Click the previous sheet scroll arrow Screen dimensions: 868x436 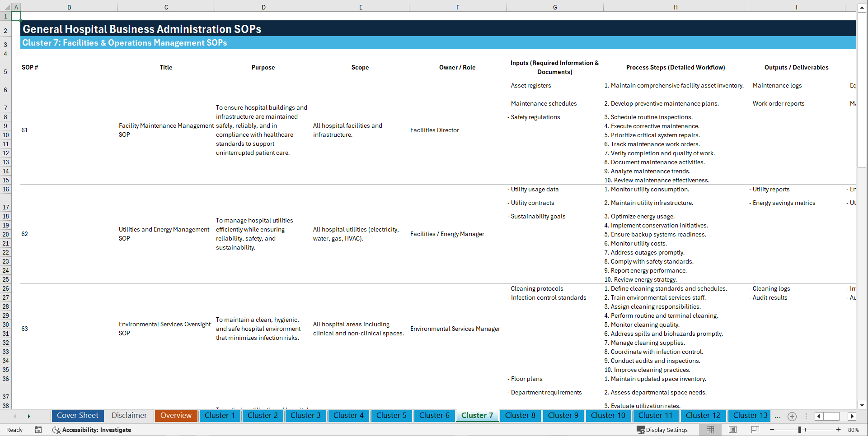(15, 416)
